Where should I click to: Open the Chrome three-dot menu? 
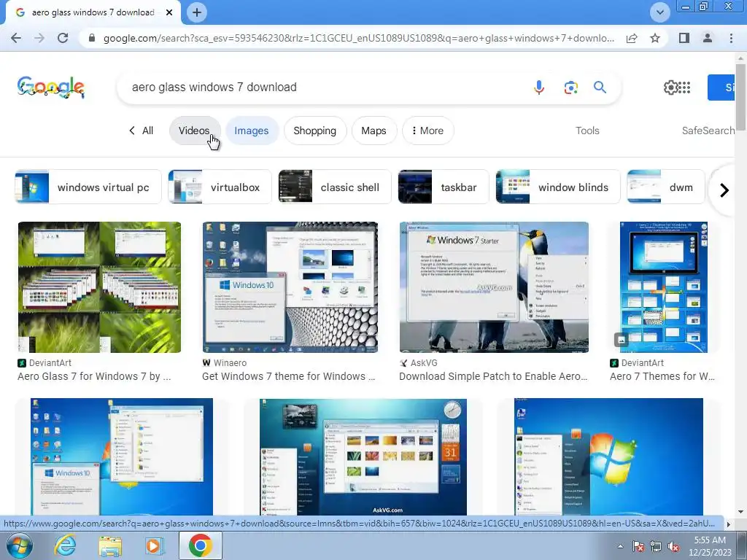(x=731, y=38)
